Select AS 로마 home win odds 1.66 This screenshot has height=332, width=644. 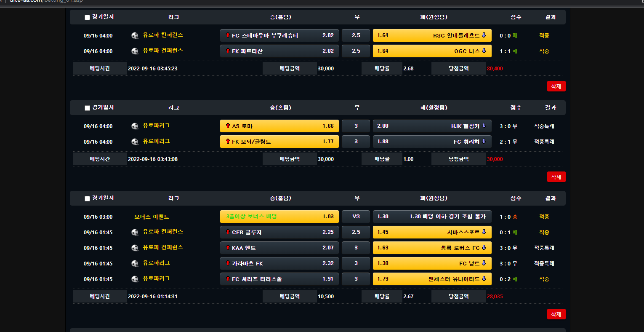coord(279,126)
